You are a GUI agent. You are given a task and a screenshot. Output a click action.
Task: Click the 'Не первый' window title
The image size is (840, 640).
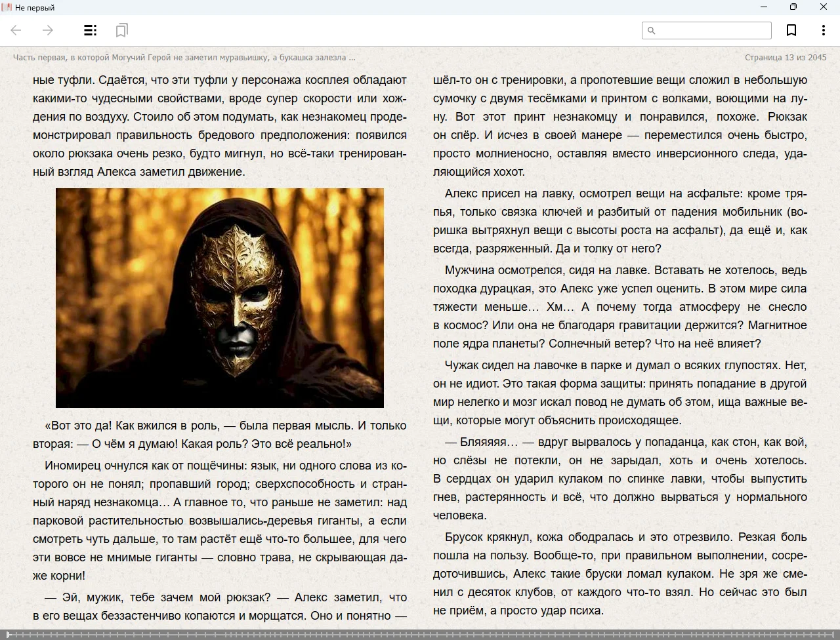(x=35, y=8)
